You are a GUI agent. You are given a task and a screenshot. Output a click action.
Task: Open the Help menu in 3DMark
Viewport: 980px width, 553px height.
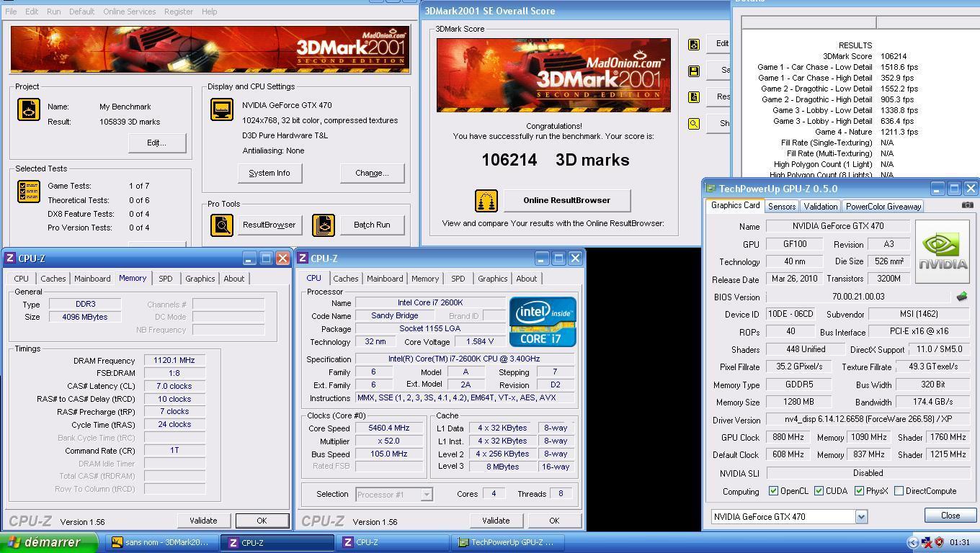(209, 12)
